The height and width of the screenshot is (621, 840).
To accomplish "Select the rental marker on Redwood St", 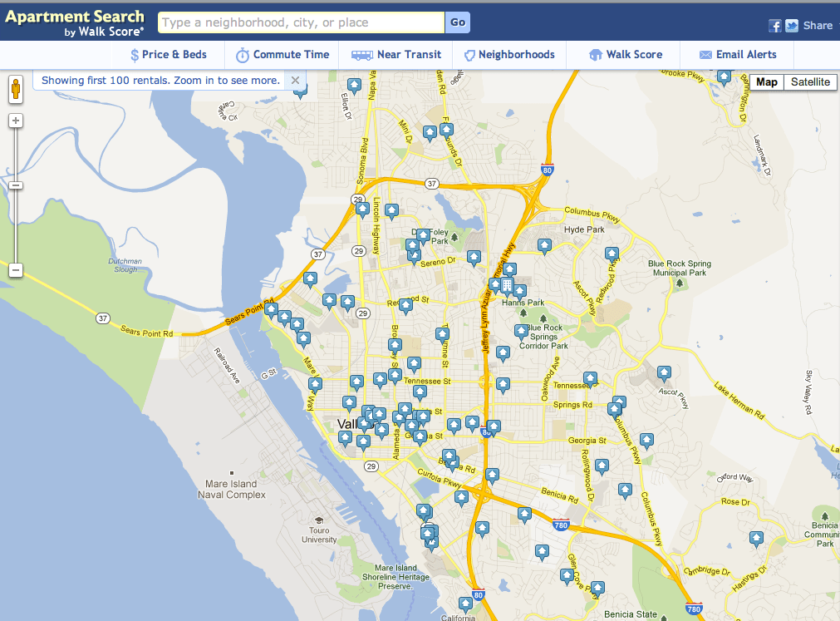I will [x=406, y=306].
